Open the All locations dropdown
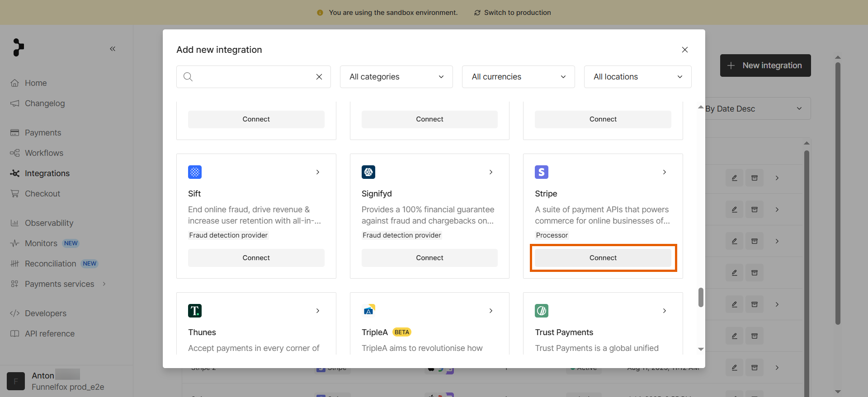 (x=638, y=77)
